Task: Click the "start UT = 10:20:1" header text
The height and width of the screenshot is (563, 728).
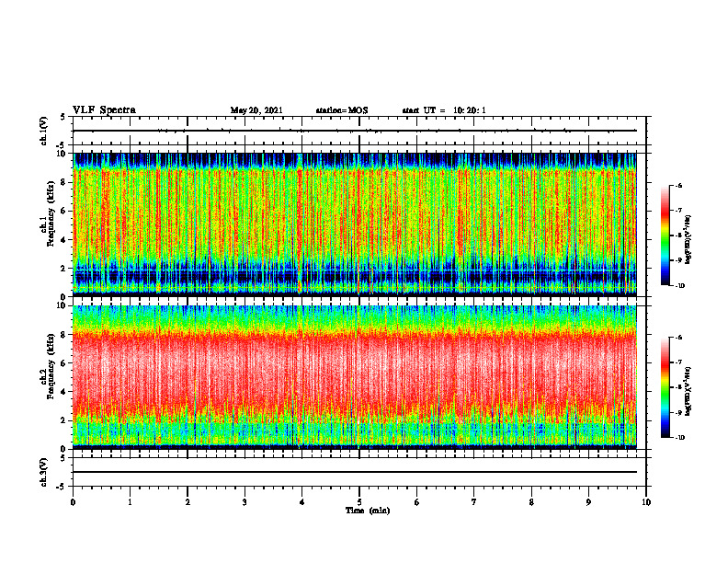Action: point(444,110)
